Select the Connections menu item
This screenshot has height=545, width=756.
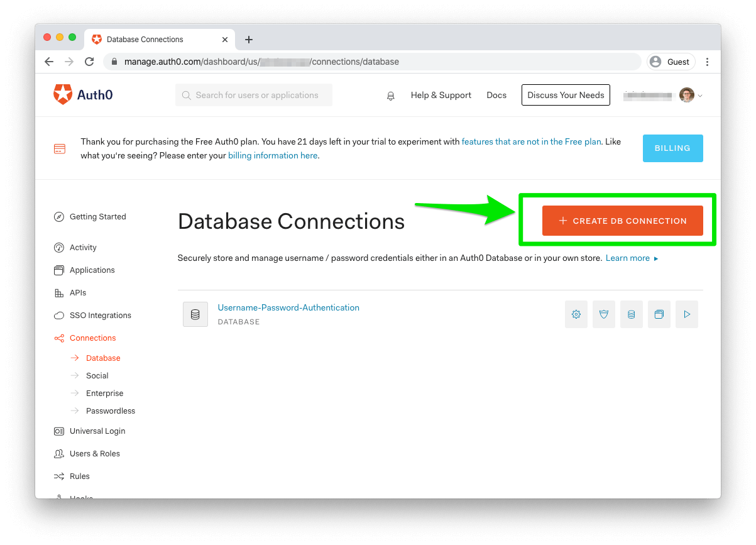[93, 338]
